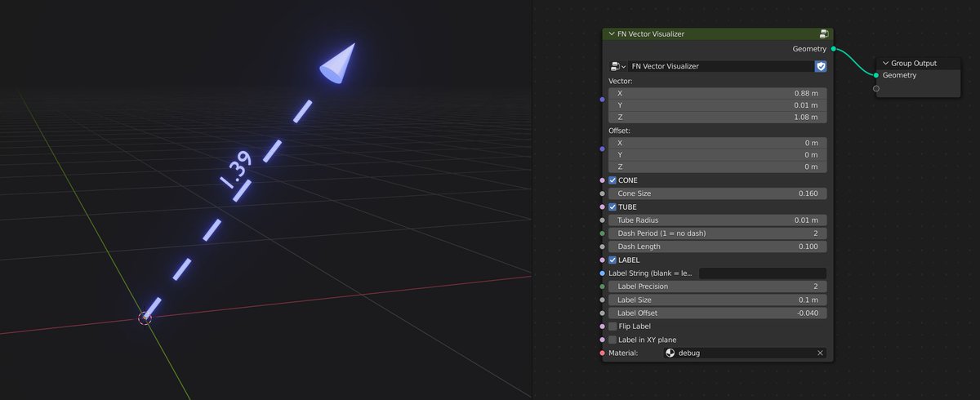Click the Offset input socket
980x400 pixels.
[x=603, y=149]
